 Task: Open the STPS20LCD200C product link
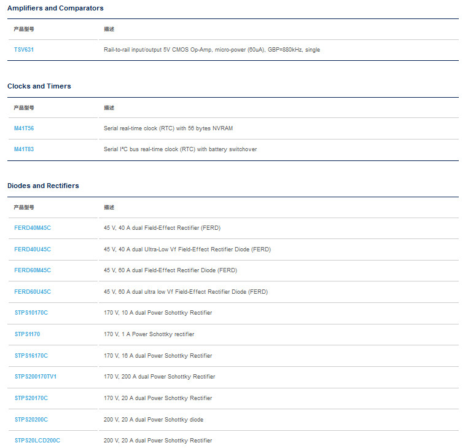37,441
